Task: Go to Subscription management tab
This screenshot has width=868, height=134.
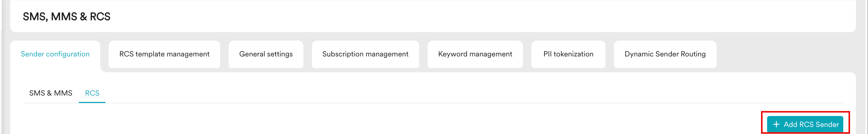Action: click(366, 54)
